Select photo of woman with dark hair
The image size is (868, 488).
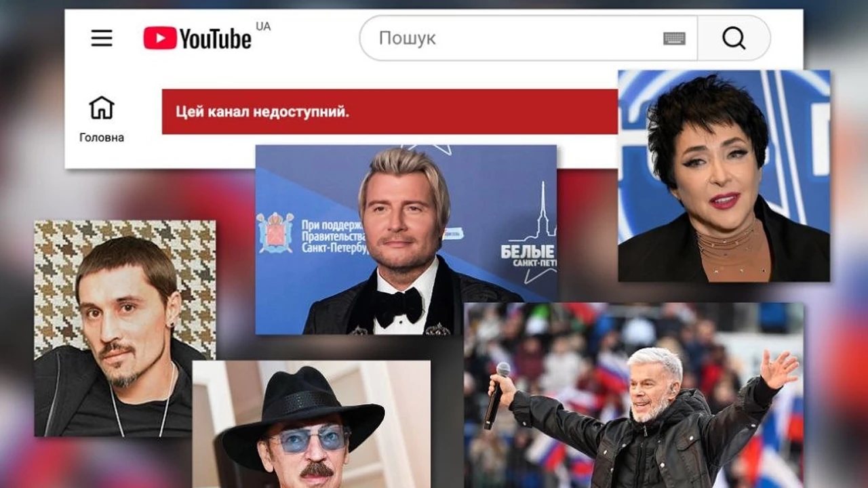tap(724, 176)
